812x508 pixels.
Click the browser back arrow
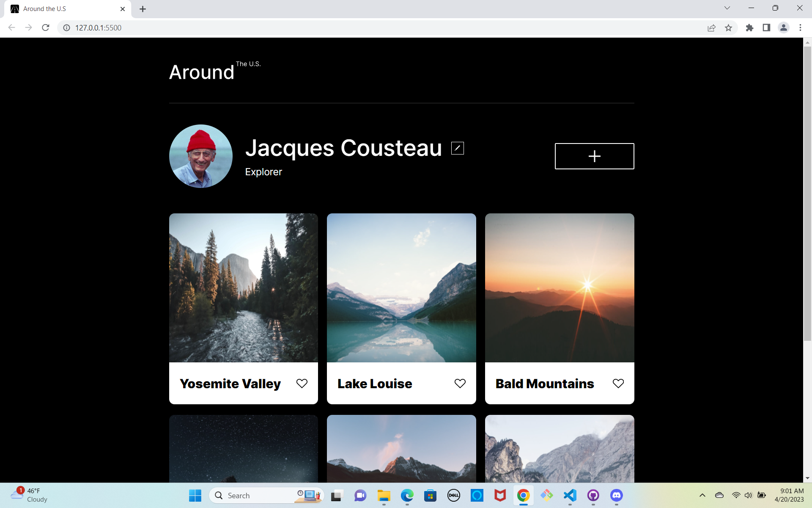(11, 28)
